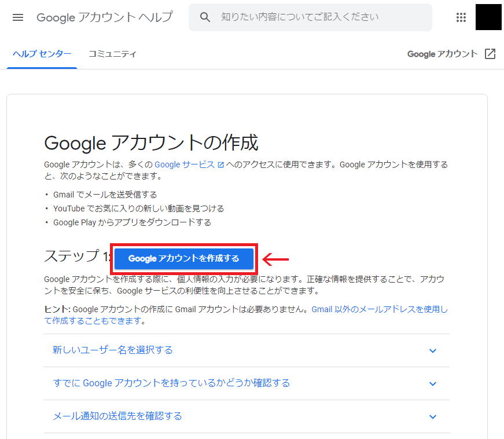Screen dimensions: 504x439
Task: Open the Google サービス link
Action: [x=189, y=164]
